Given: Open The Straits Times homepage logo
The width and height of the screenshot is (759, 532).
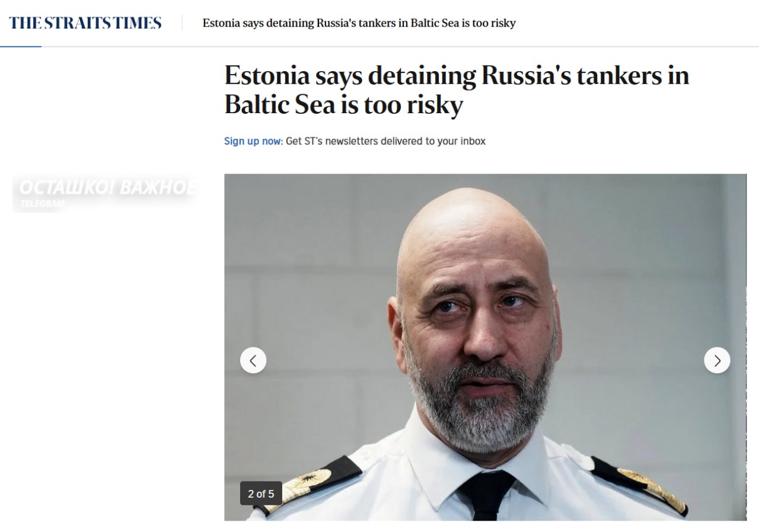Looking at the screenshot, I should [x=85, y=23].
